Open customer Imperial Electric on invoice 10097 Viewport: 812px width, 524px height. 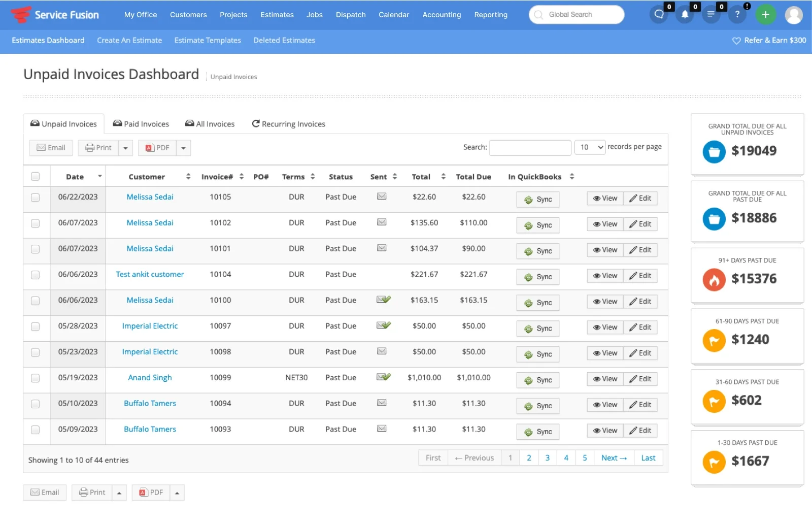(150, 326)
